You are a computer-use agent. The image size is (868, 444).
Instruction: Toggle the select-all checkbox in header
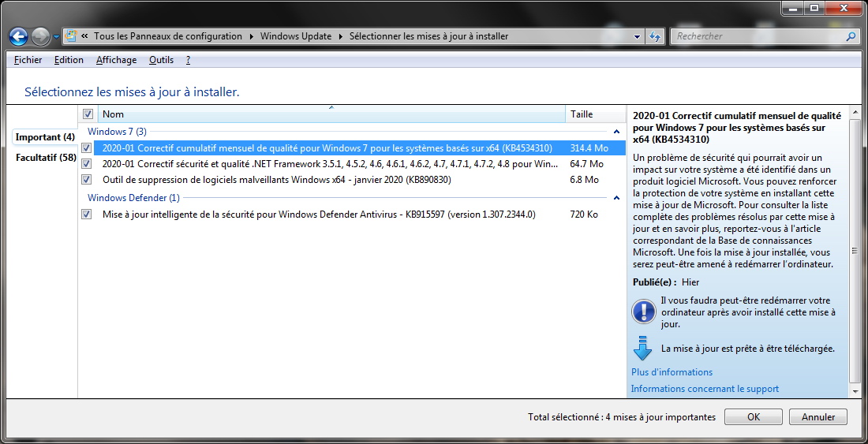pos(88,114)
